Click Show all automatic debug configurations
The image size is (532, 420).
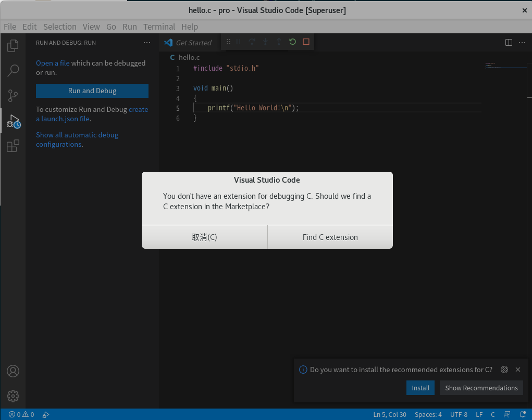[x=77, y=139]
